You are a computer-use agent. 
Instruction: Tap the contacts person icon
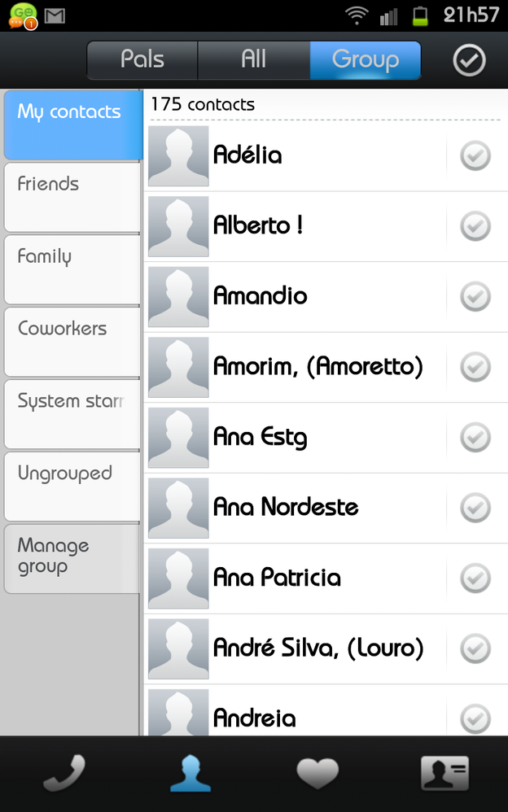190,773
